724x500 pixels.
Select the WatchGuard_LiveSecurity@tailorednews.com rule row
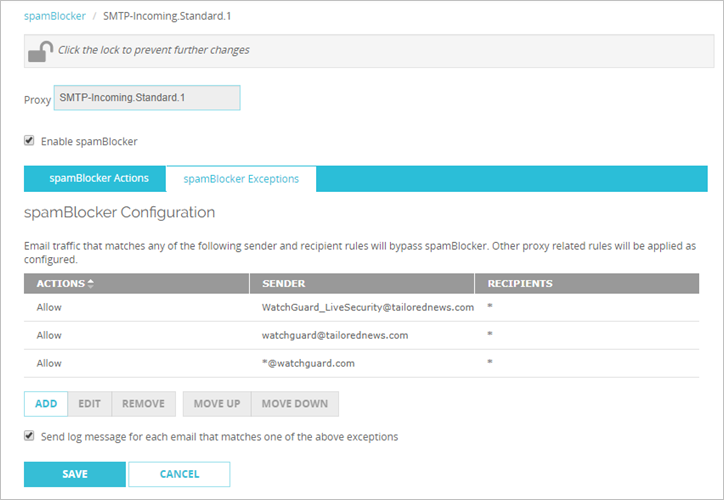(x=367, y=307)
